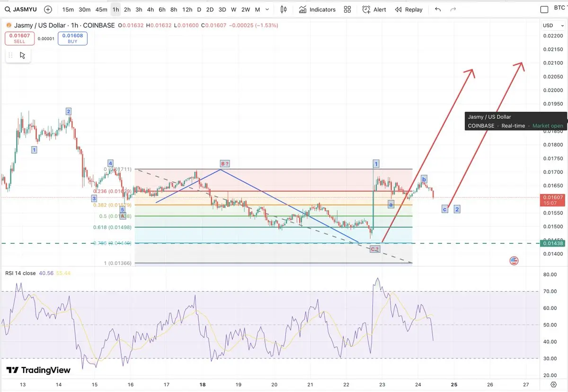The image size is (568, 392).
Task: Switch to the 2W interval
Action: click(x=246, y=9)
